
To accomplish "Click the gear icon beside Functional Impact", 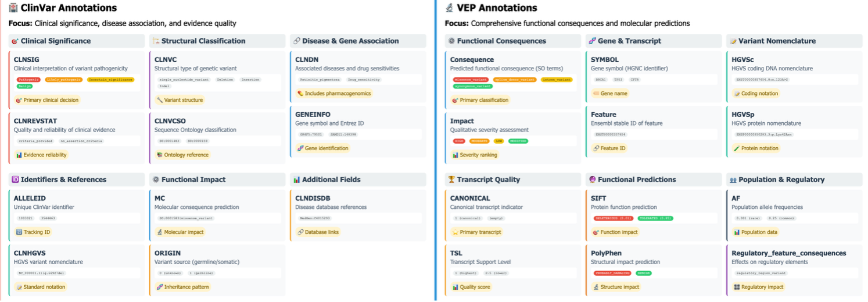I will pos(156,180).
